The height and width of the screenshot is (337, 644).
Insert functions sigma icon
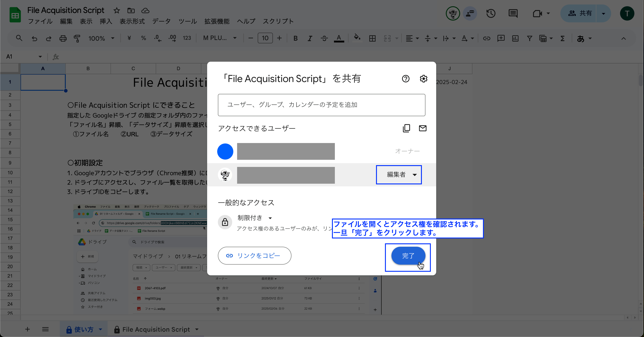[x=562, y=38]
